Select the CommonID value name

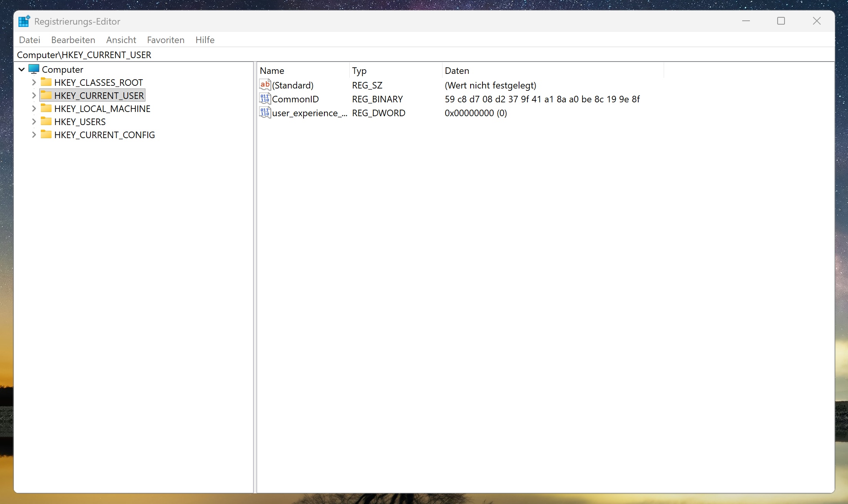pos(295,99)
